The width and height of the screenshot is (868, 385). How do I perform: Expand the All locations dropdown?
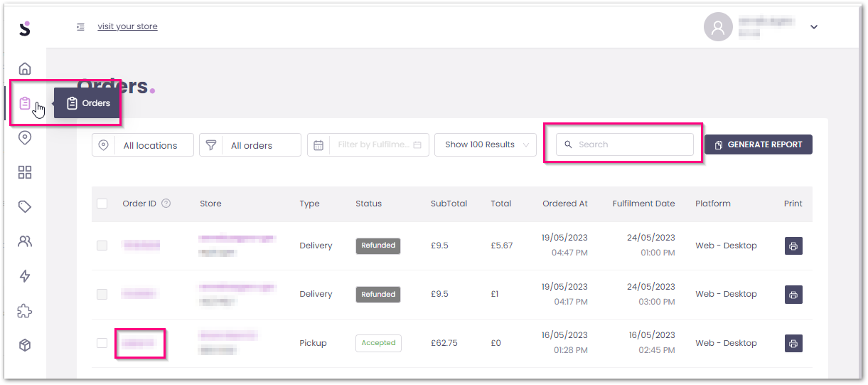(143, 145)
